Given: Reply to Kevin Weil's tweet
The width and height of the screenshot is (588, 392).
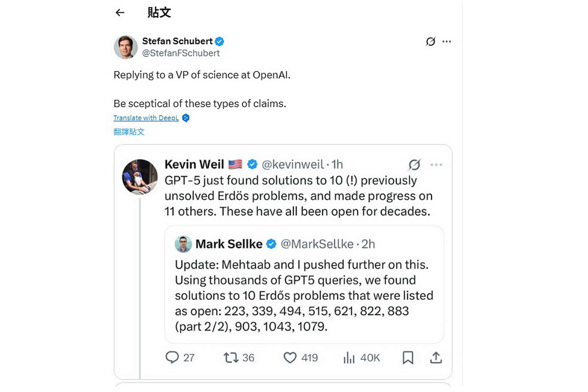Looking at the screenshot, I should tap(172, 358).
